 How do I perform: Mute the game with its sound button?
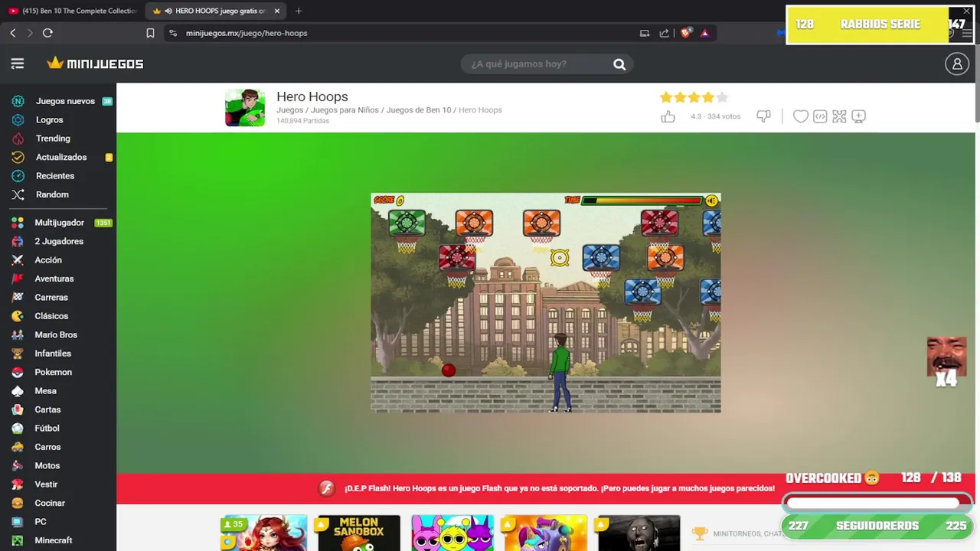pos(712,201)
